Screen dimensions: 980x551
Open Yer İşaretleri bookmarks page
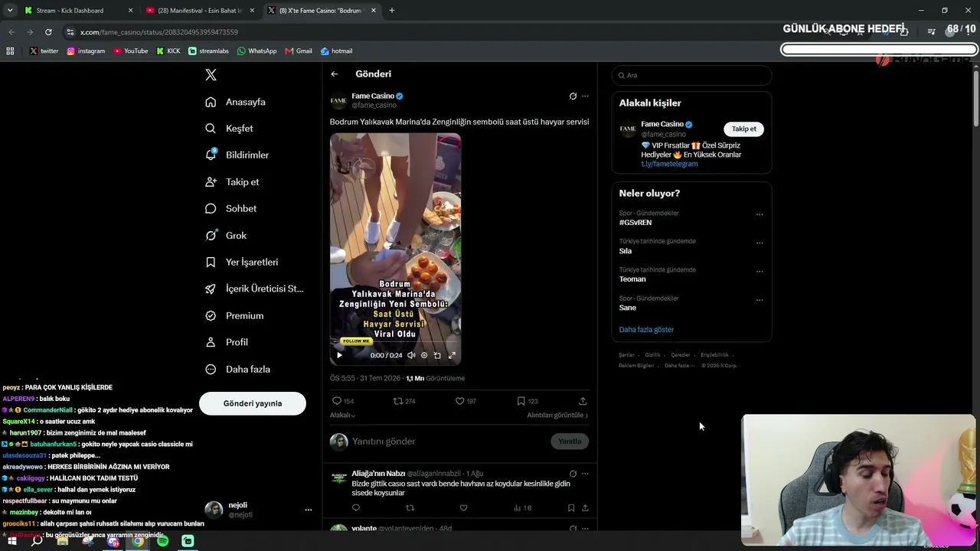pyautogui.click(x=242, y=262)
